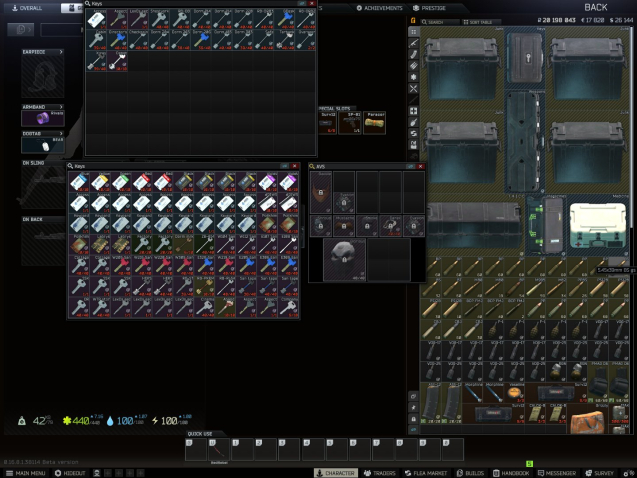This screenshot has height=478, width=637.
Task: Filter stash by weapons rifle icon
Action: (x=414, y=43)
